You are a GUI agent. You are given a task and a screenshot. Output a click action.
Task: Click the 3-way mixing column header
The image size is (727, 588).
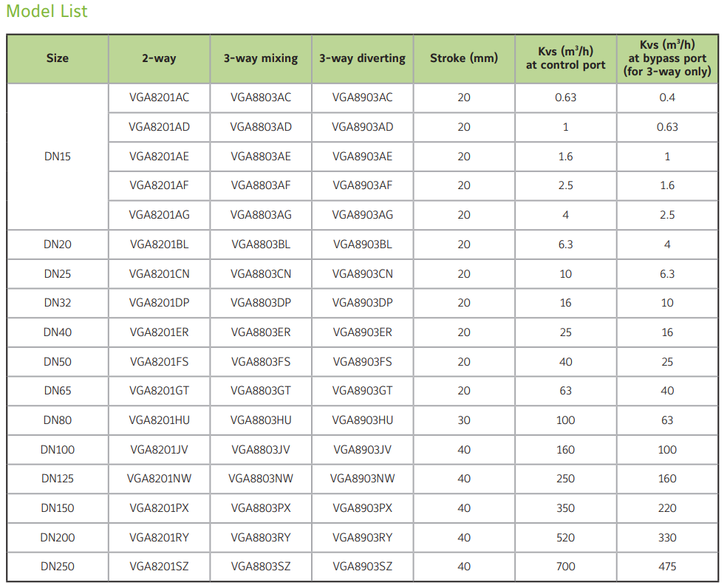tap(261, 58)
